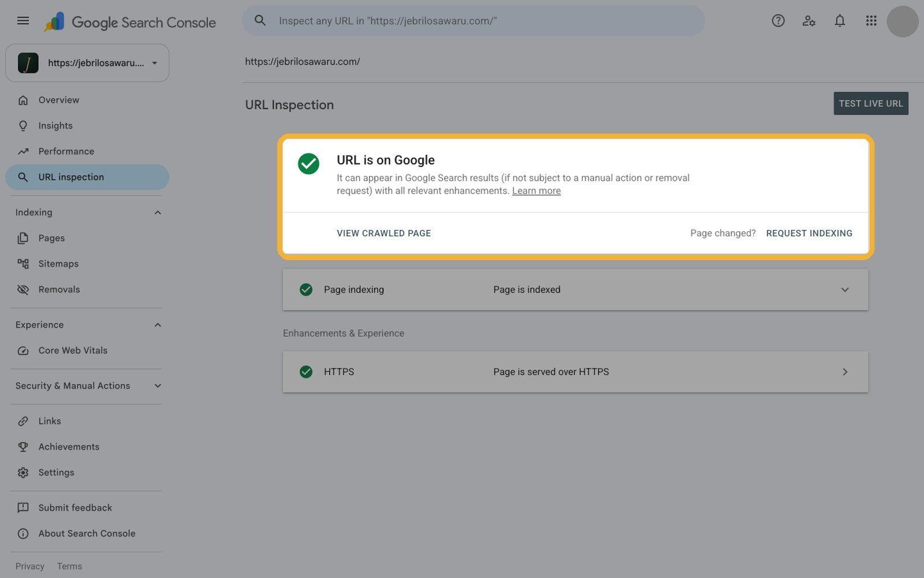Select URL inspection in the sidebar
This screenshot has width=924, height=578.
87,177
